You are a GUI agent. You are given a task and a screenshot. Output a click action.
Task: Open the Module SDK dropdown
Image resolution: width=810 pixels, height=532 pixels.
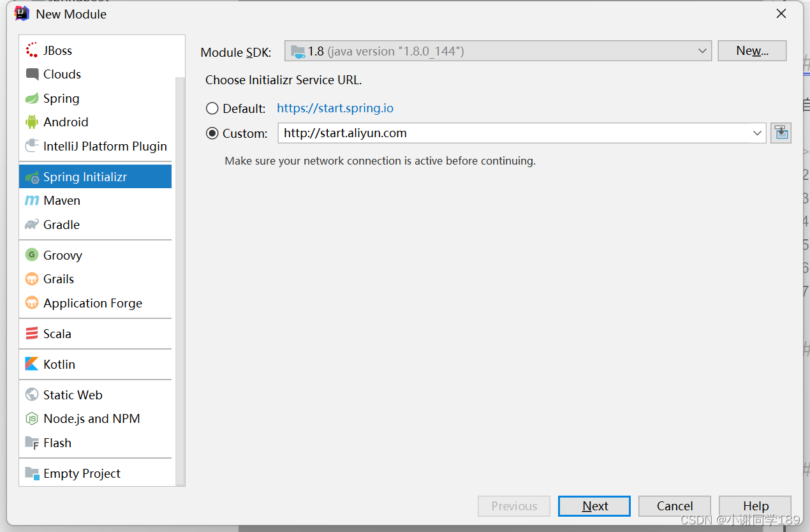(497, 51)
